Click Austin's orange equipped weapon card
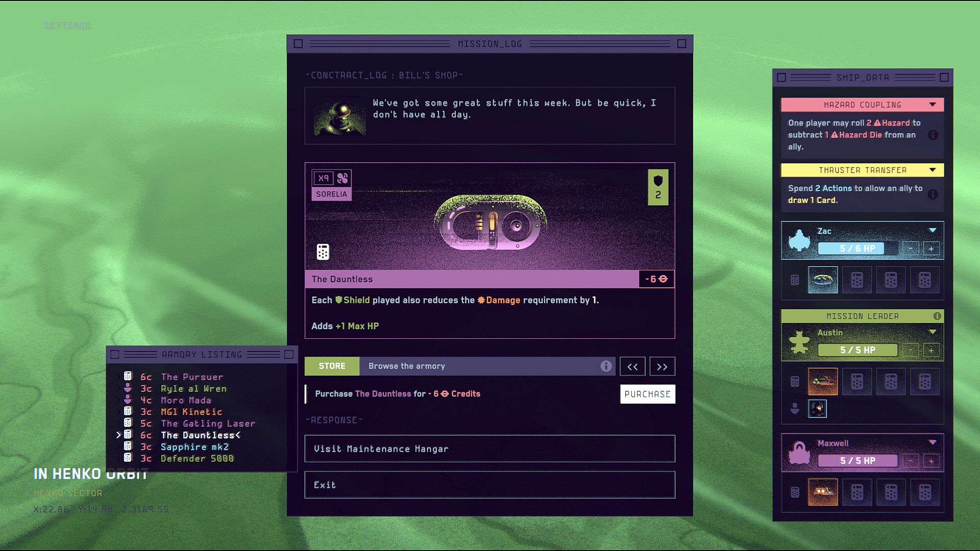 [823, 381]
